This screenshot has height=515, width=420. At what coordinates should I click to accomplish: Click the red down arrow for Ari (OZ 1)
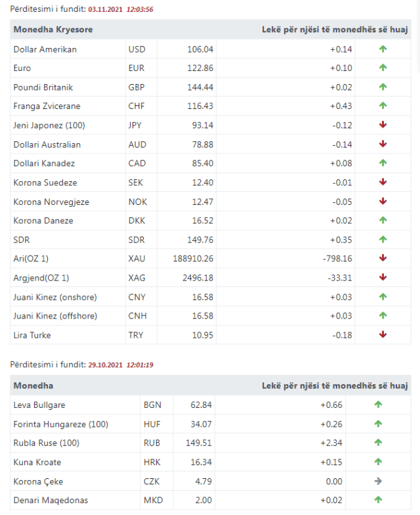click(x=383, y=258)
